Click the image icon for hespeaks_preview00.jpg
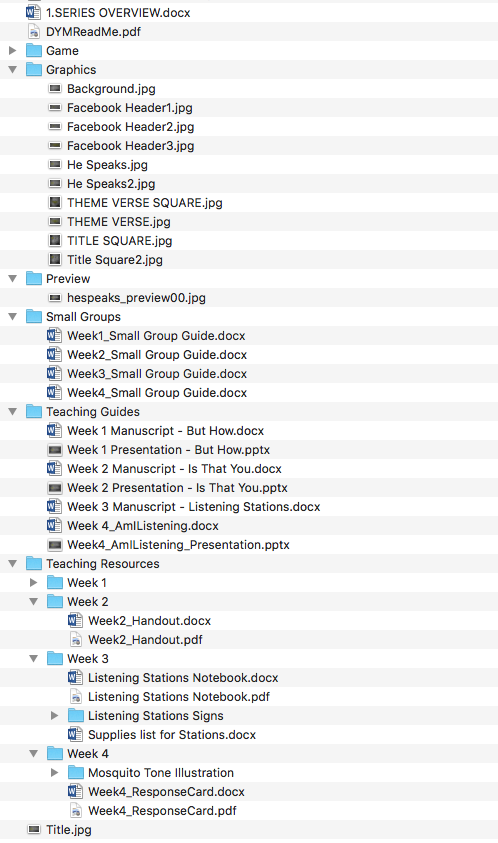This screenshot has height=843, width=498. click(55, 297)
